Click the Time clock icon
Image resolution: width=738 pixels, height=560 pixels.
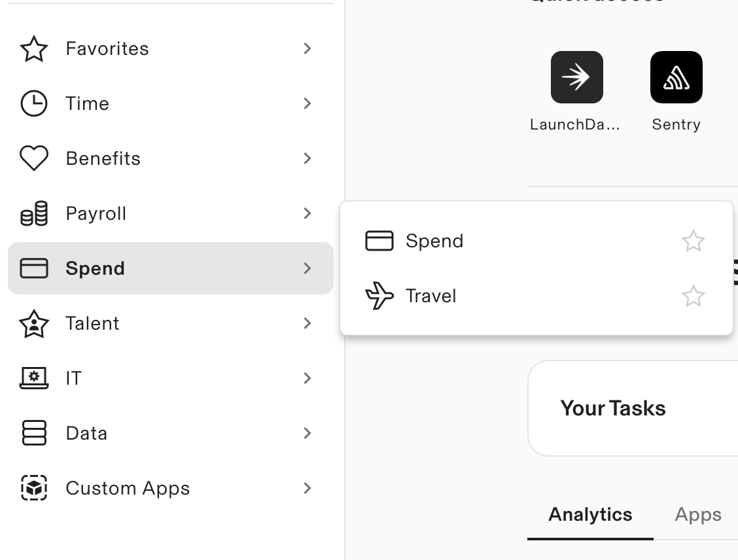(x=34, y=104)
